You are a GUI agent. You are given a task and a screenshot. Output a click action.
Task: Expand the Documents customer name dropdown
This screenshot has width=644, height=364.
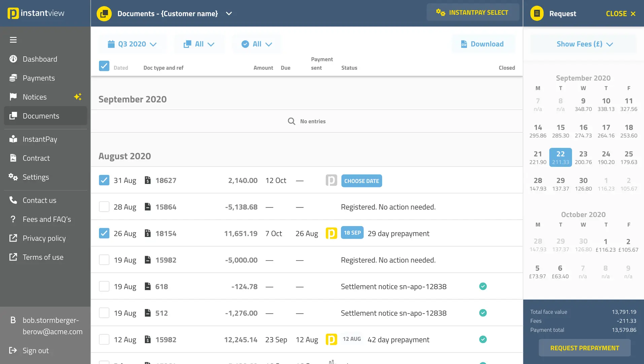tap(229, 13)
